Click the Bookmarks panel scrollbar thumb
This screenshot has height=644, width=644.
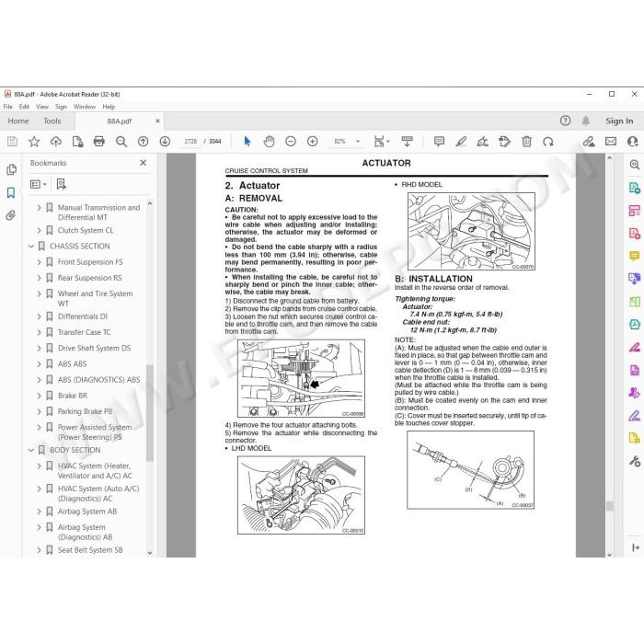(149, 413)
